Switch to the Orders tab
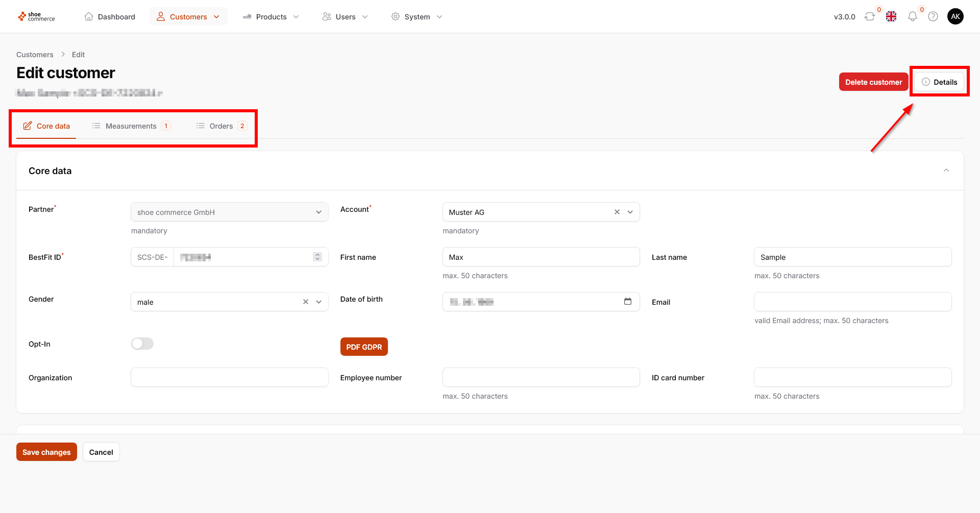Screen dimensions: 980x513 (x=222, y=126)
